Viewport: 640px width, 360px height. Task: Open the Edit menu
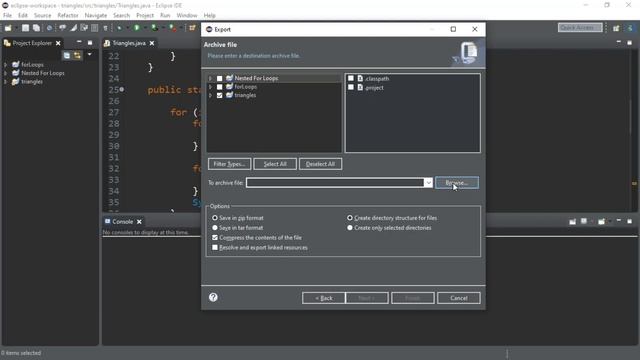coord(23,15)
